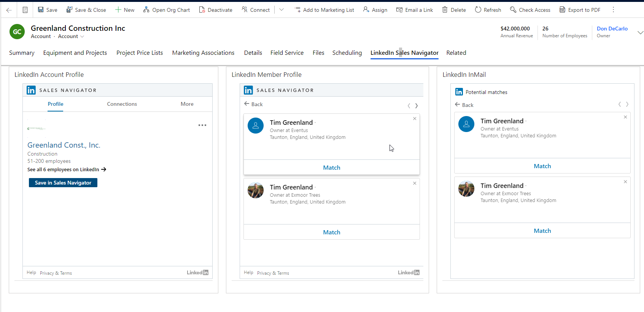Open ellipsis menu in Account Profile card
This screenshot has width=644, height=312.
tap(202, 125)
